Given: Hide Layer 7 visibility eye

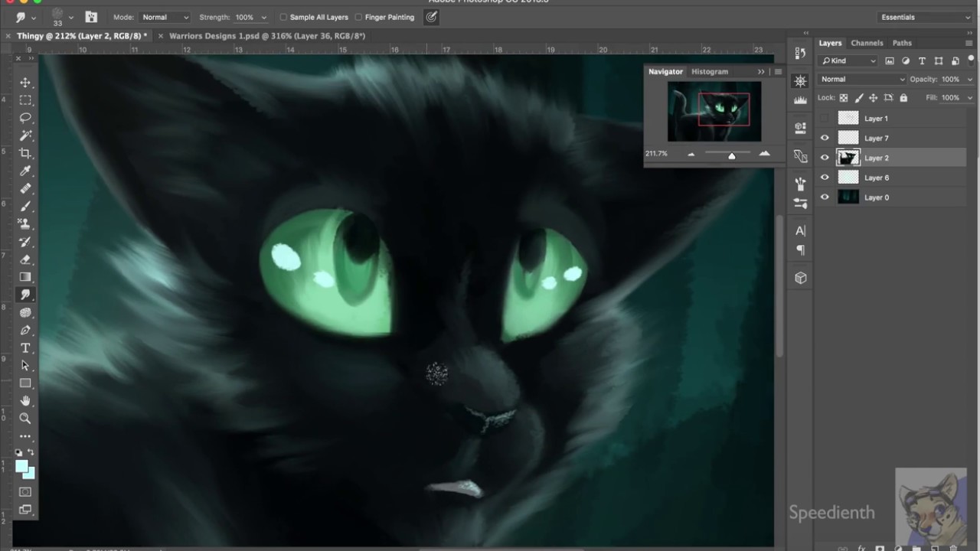Looking at the screenshot, I should point(825,139).
